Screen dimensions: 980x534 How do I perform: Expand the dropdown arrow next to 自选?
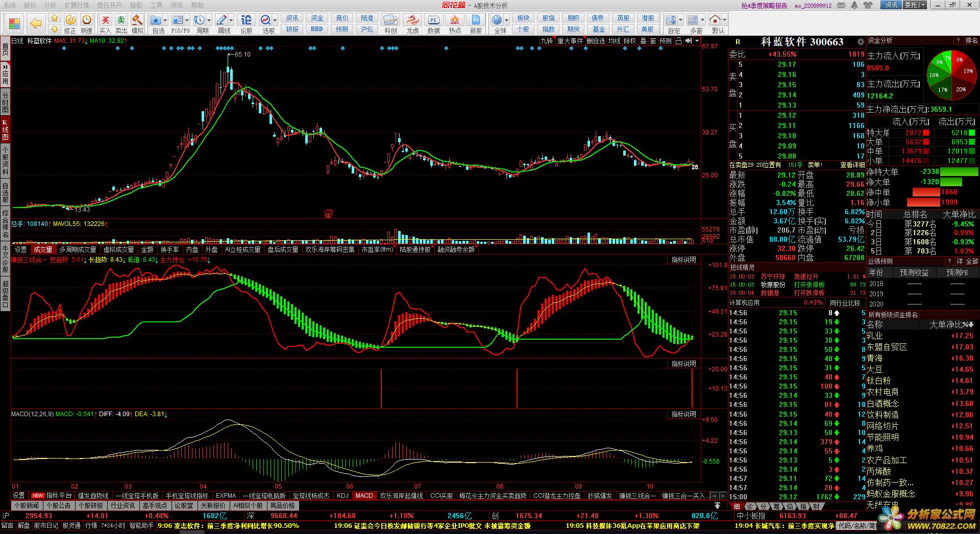(x=165, y=20)
